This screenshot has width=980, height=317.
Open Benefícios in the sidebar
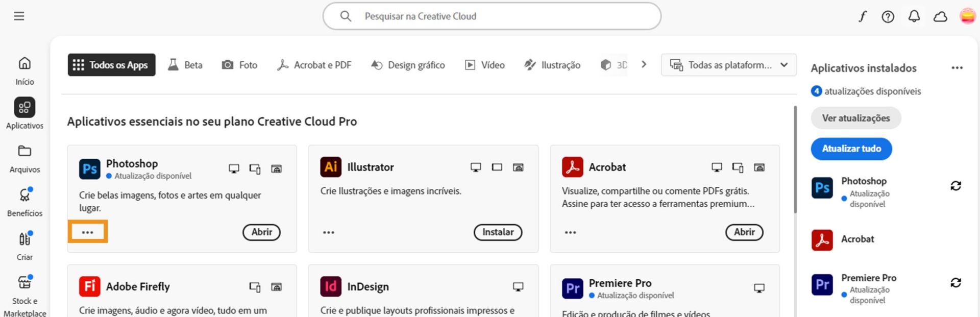pyautogui.click(x=24, y=202)
